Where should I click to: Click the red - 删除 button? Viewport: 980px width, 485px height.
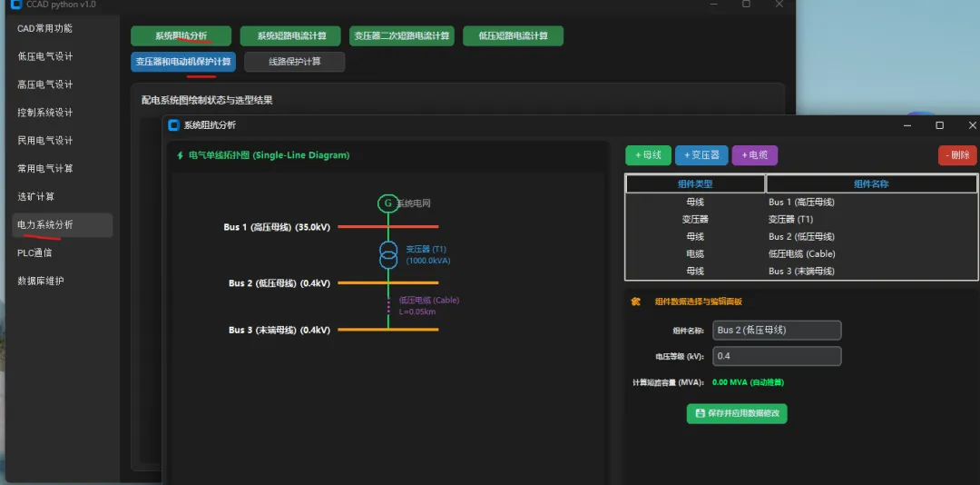pos(957,155)
